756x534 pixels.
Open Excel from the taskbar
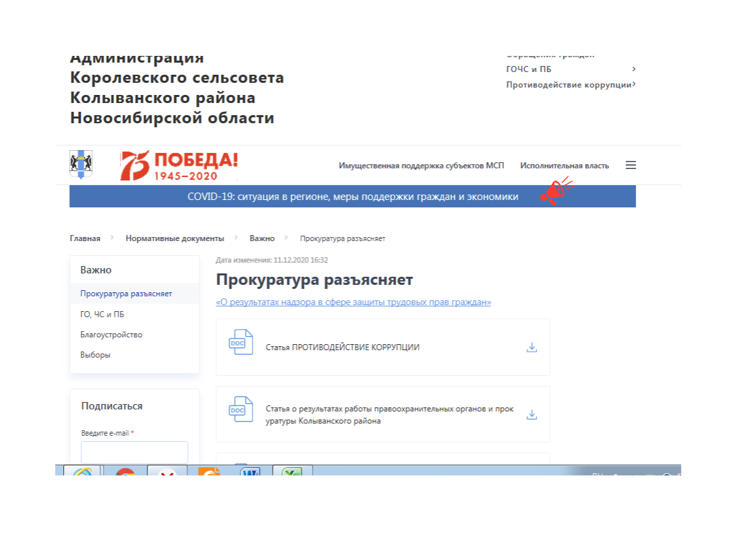(x=292, y=471)
